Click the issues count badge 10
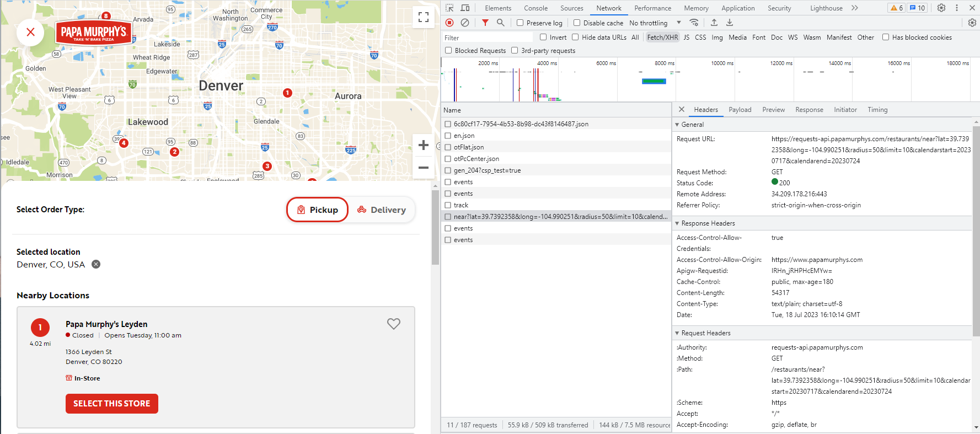The image size is (980, 434). click(918, 8)
